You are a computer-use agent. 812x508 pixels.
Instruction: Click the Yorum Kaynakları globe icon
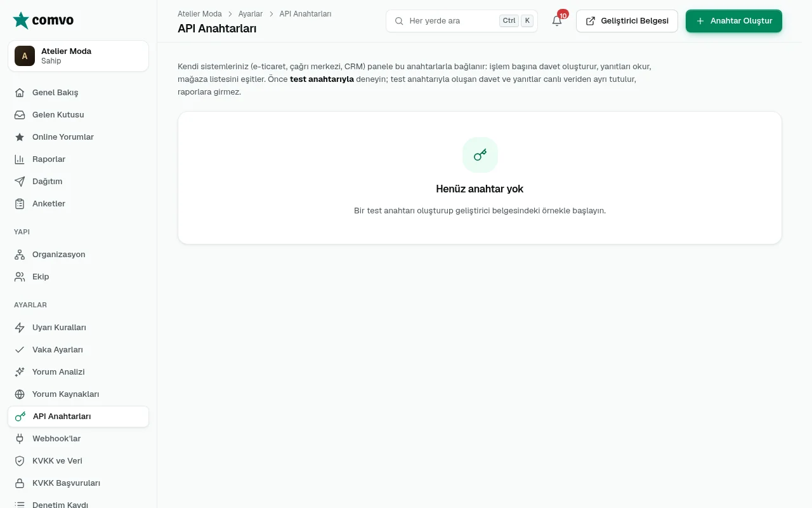(20, 394)
